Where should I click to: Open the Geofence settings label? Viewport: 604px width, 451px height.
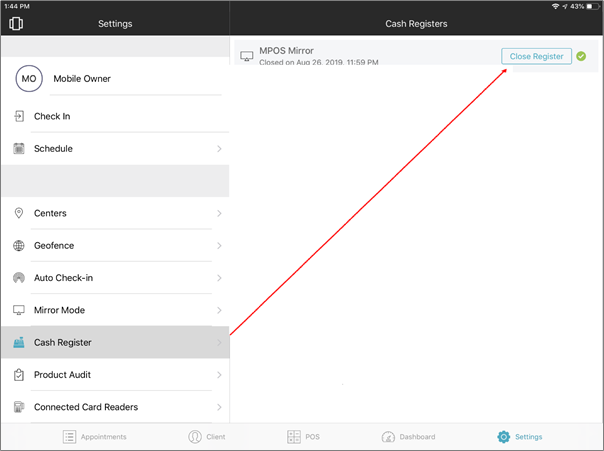[x=54, y=246]
